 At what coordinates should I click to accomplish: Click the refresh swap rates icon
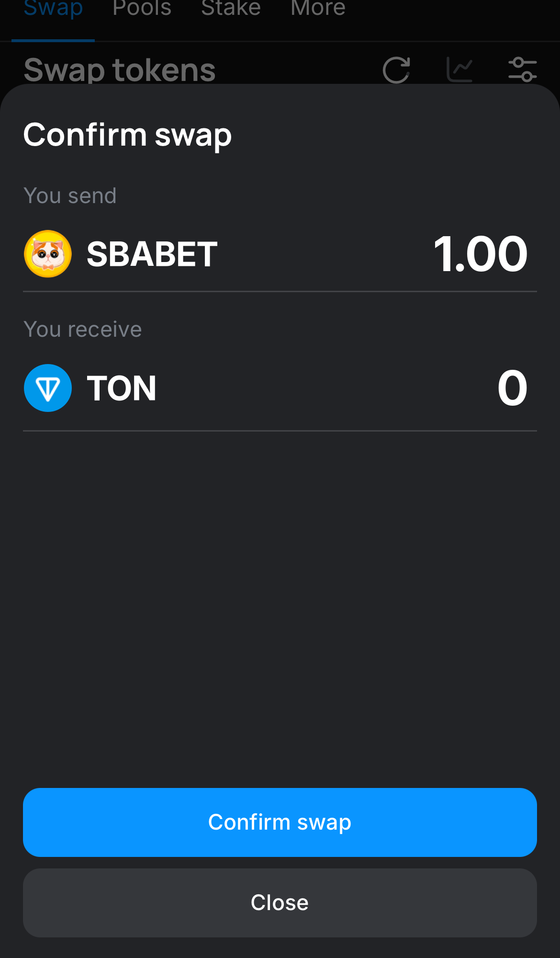click(x=396, y=70)
